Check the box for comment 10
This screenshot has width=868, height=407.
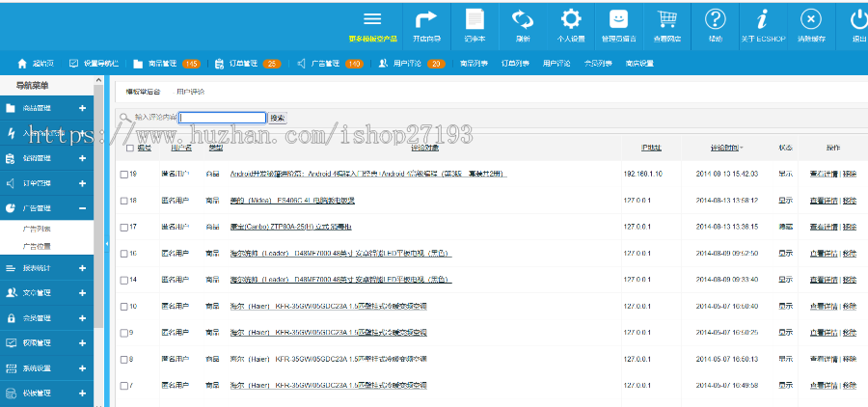[124, 307]
